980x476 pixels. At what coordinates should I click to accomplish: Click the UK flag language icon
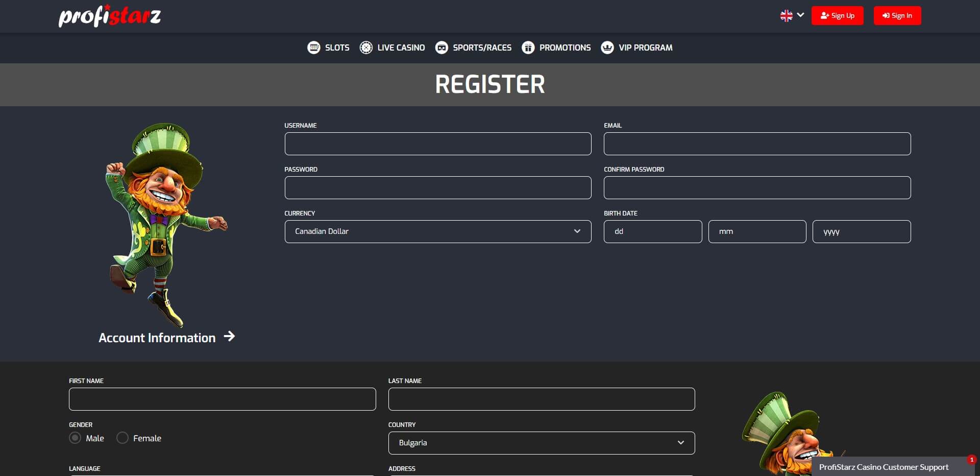point(786,16)
